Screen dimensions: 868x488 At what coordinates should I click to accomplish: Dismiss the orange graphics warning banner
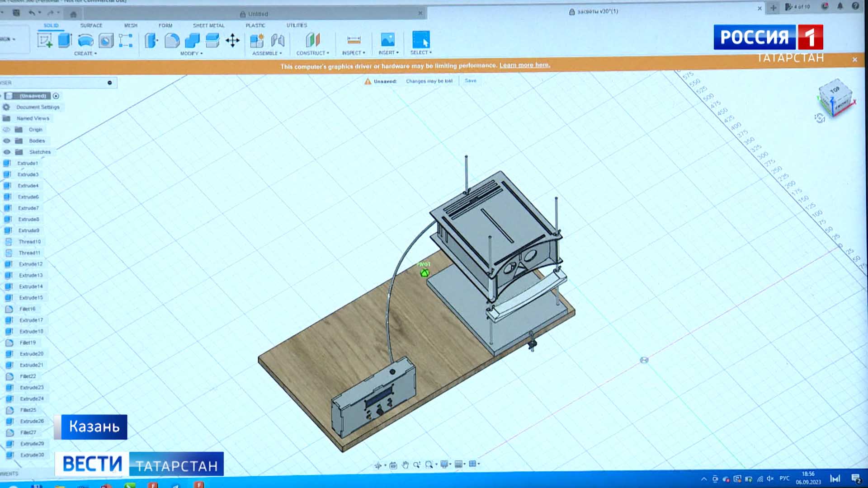pyautogui.click(x=854, y=59)
